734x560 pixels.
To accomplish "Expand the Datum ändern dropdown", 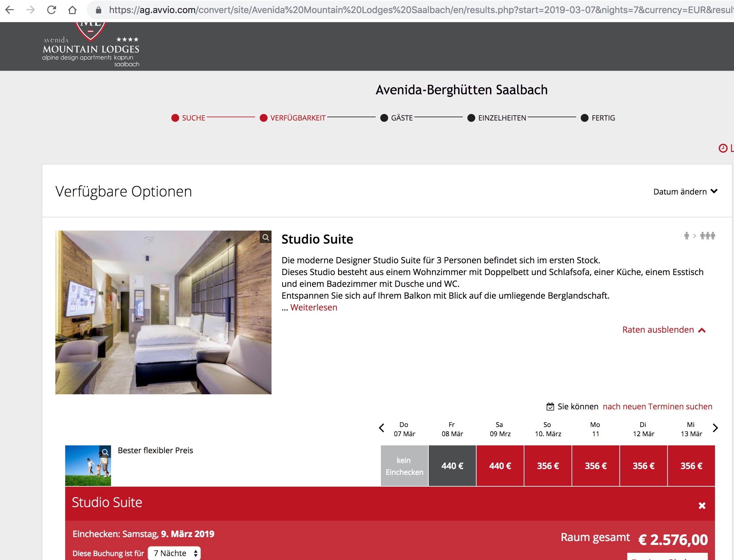I will tap(685, 192).
